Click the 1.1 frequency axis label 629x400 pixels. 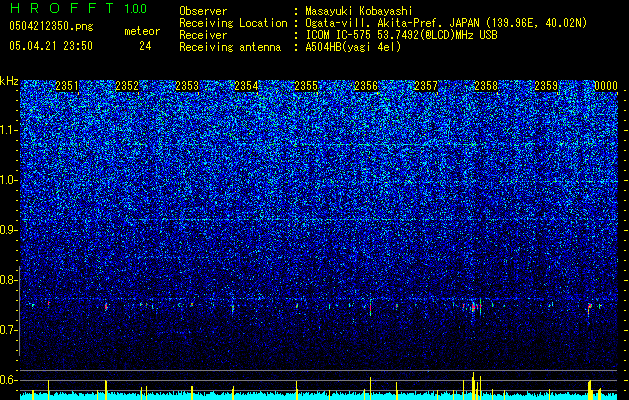(x=8, y=130)
